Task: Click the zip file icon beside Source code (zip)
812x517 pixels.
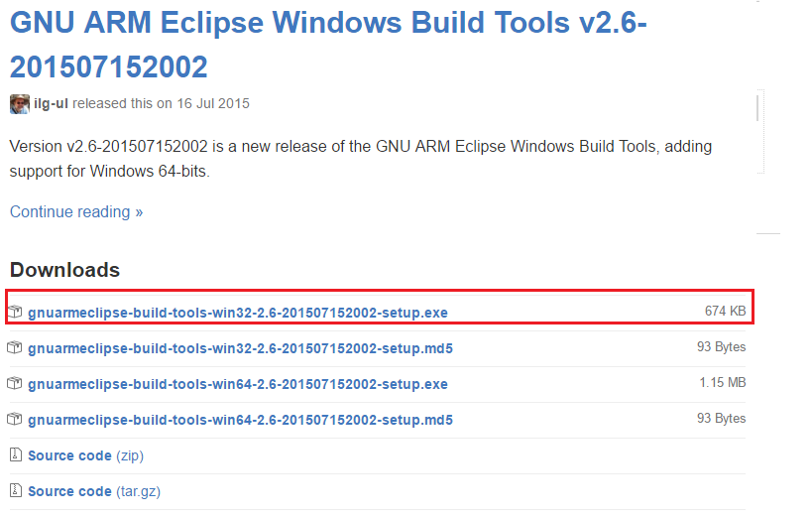Action: 15,455
